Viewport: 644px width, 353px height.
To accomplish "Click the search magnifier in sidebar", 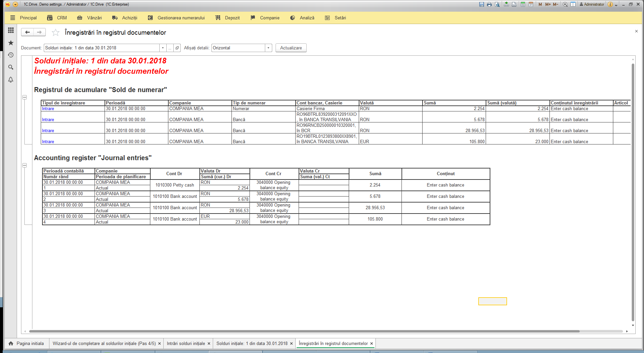I will pos(11,67).
